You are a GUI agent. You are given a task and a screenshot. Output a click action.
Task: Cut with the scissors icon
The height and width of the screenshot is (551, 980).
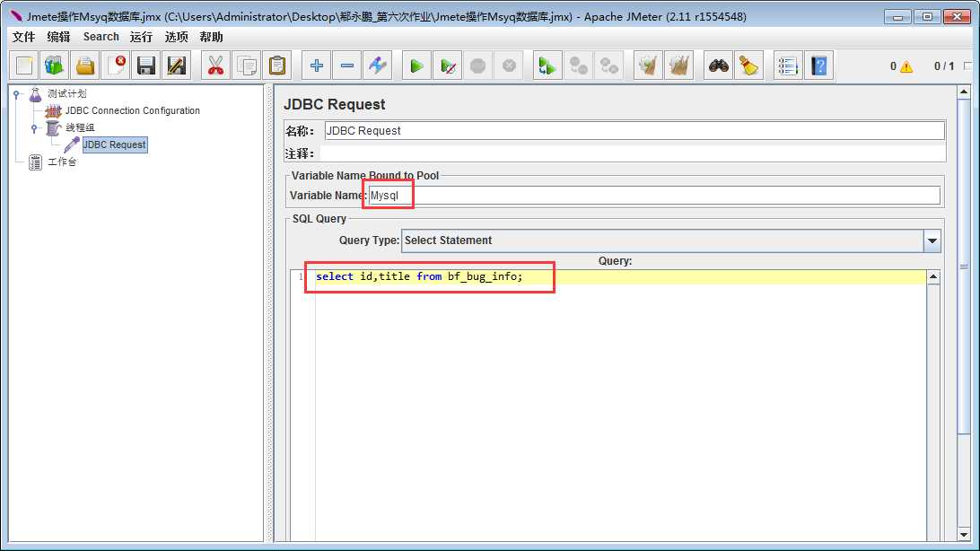(215, 66)
